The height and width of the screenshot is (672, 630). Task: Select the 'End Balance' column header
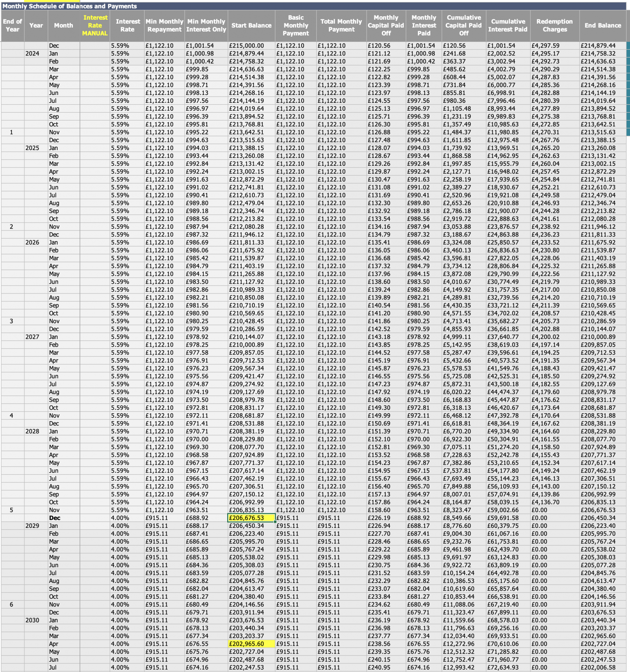[602, 26]
